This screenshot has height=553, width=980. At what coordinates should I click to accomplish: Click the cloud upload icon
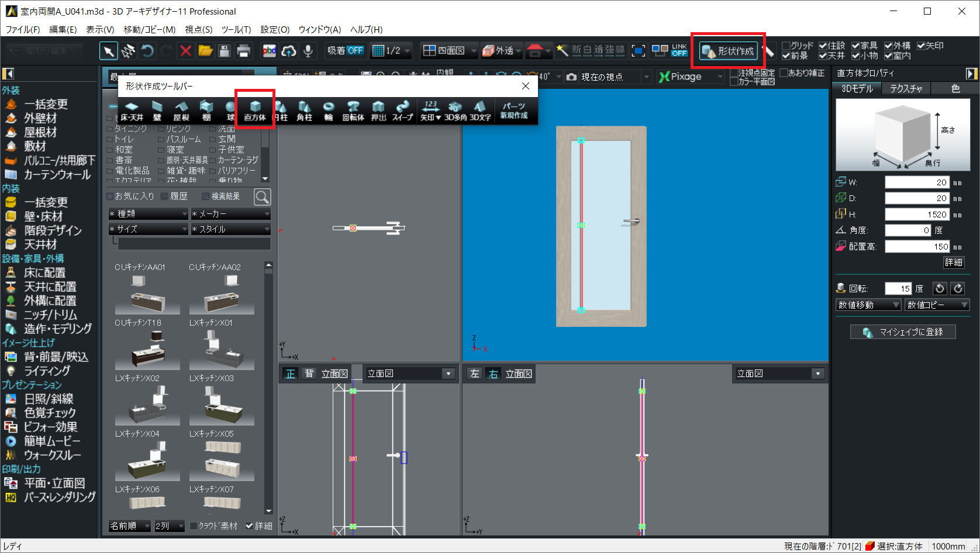pos(289,51)
